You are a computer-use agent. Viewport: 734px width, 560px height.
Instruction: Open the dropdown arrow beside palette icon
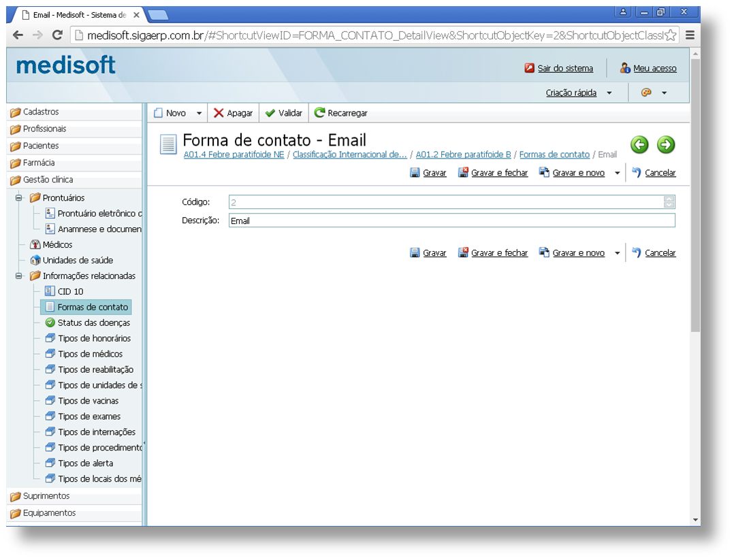(x=664, y=93)
